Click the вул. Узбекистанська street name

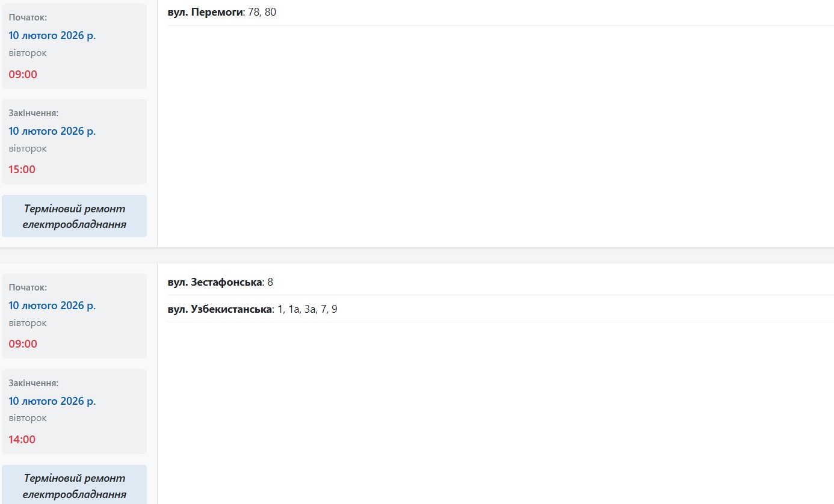(x=220, y=309)
